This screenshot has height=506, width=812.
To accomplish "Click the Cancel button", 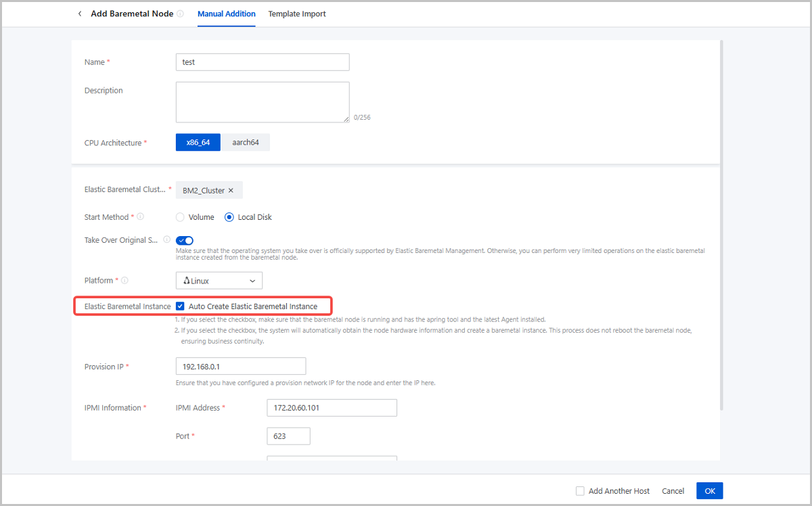I will pyautogui.click(x=673, y=491).
